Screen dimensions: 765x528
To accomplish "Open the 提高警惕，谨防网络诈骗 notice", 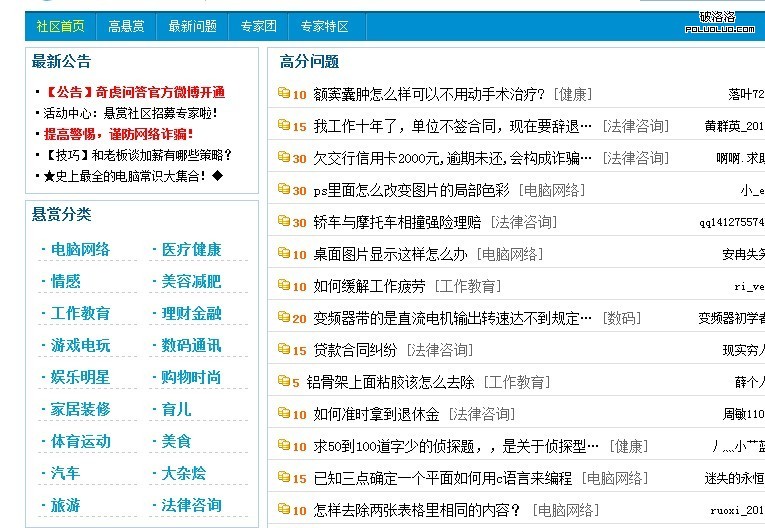I will (x=118, y=134).
